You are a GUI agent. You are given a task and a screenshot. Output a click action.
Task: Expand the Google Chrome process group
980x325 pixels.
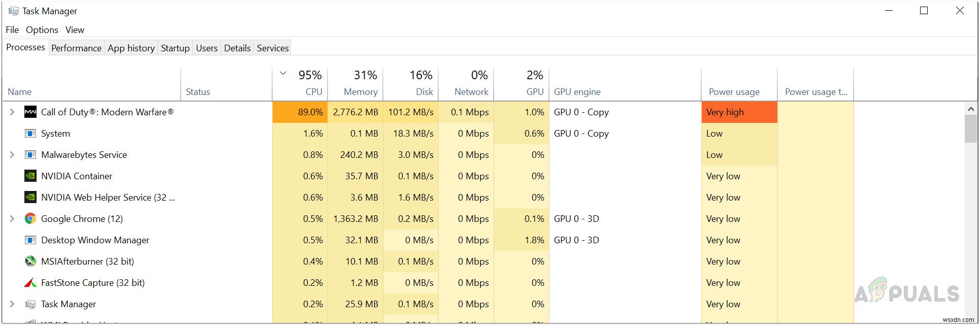(12, 219)
